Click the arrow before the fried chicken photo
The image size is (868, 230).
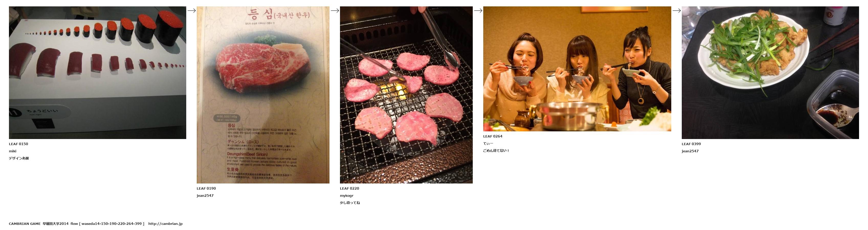coord(676,10)
